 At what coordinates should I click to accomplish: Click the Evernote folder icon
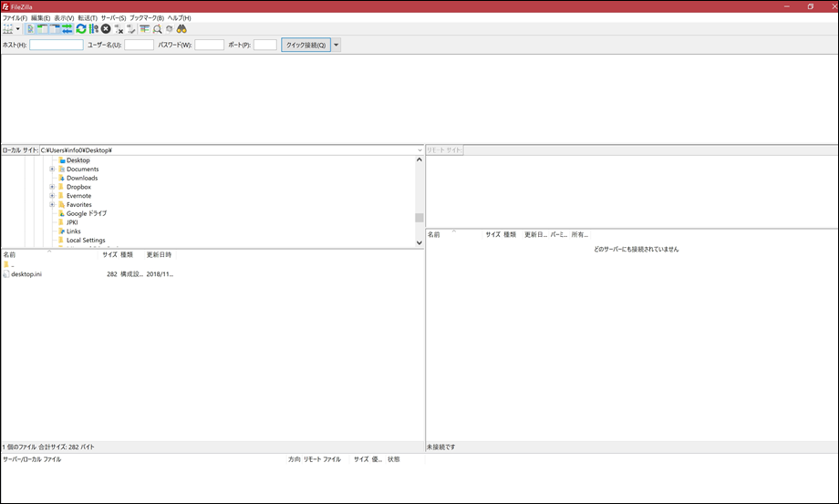(x=61, y=196)
